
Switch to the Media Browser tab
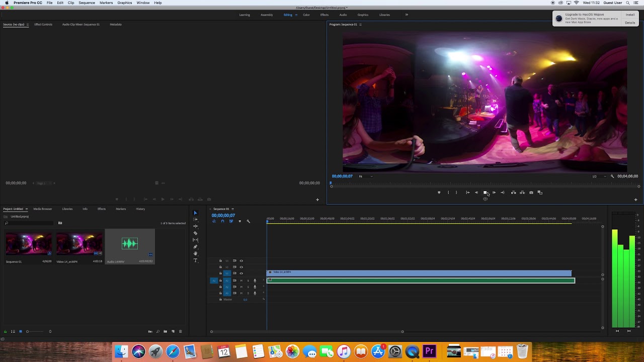click(43, 209)
